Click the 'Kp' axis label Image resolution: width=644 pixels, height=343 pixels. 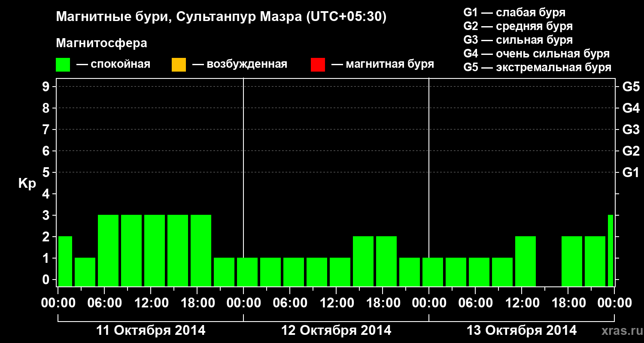click(x=27, y=184)
